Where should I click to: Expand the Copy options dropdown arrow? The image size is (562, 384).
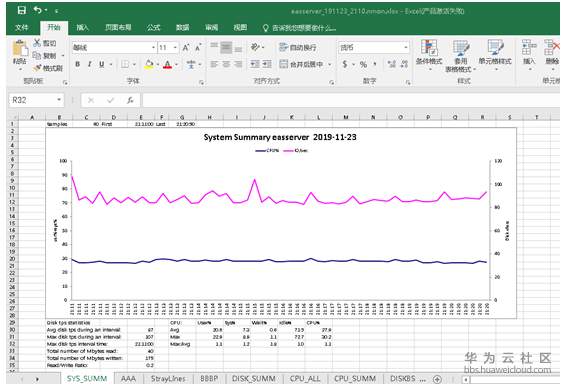tap(63, 56)
